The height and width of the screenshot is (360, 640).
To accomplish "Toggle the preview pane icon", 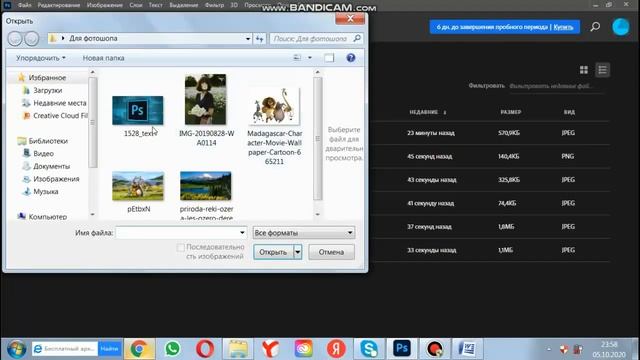I will pyautogui.click(x=329, y=58).
